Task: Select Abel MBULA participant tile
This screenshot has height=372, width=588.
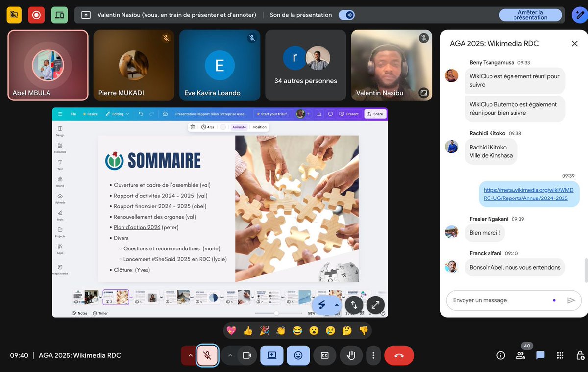Action: point(48,65)
